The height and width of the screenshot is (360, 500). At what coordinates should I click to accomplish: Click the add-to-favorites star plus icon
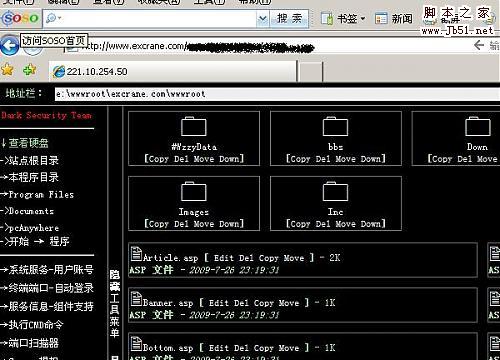(29, 70)
